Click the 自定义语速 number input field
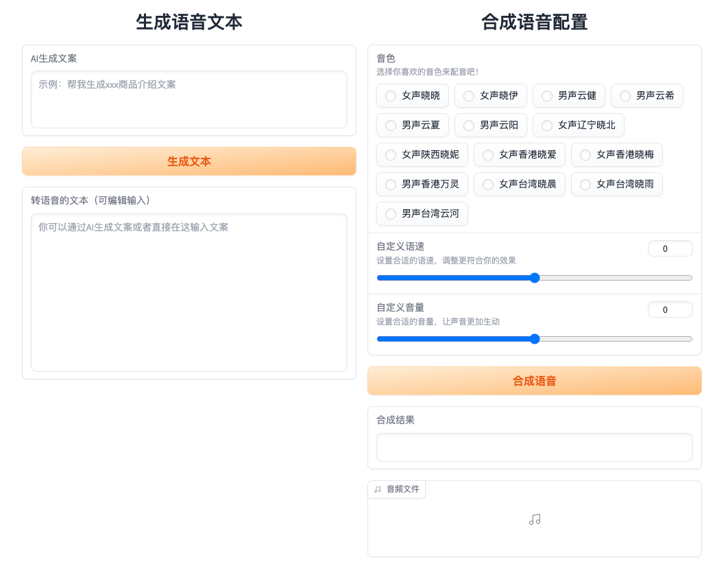The image size is (728, 566). [670, 248]
